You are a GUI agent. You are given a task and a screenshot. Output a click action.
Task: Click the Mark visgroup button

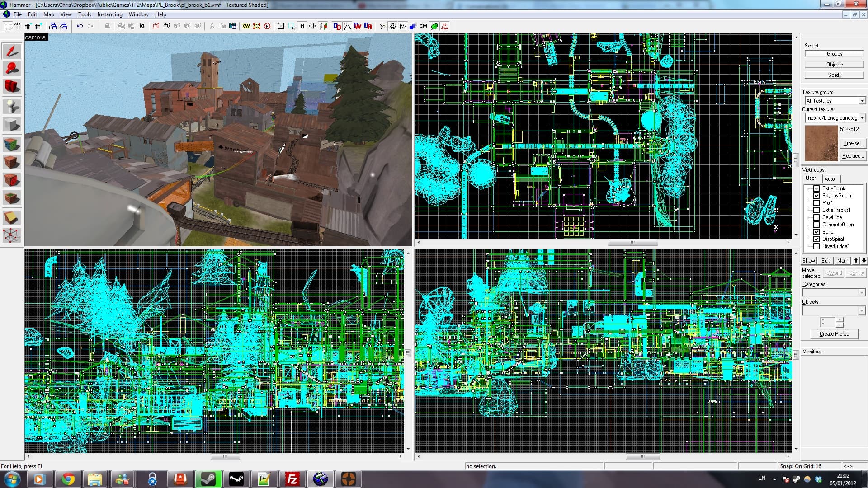(842, 261)
